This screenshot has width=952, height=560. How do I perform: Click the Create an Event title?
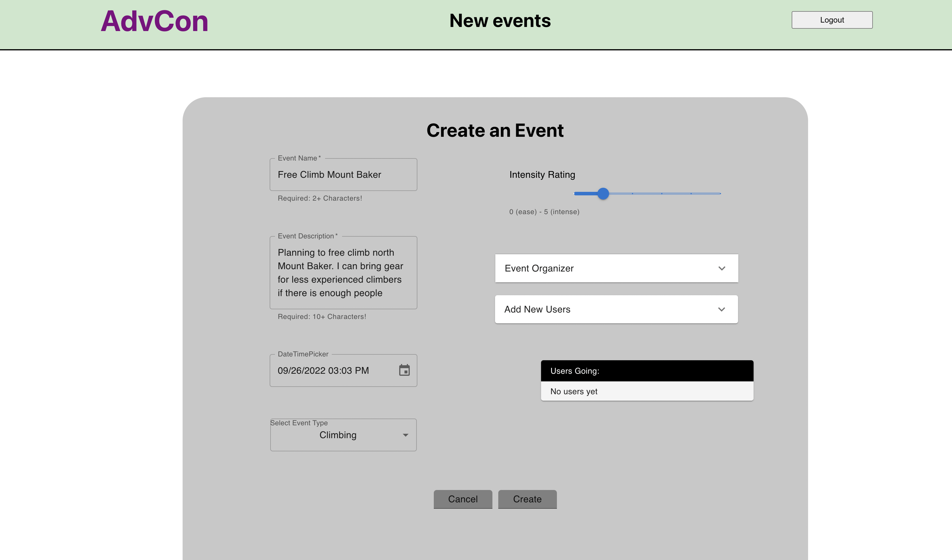pos(495,131)
